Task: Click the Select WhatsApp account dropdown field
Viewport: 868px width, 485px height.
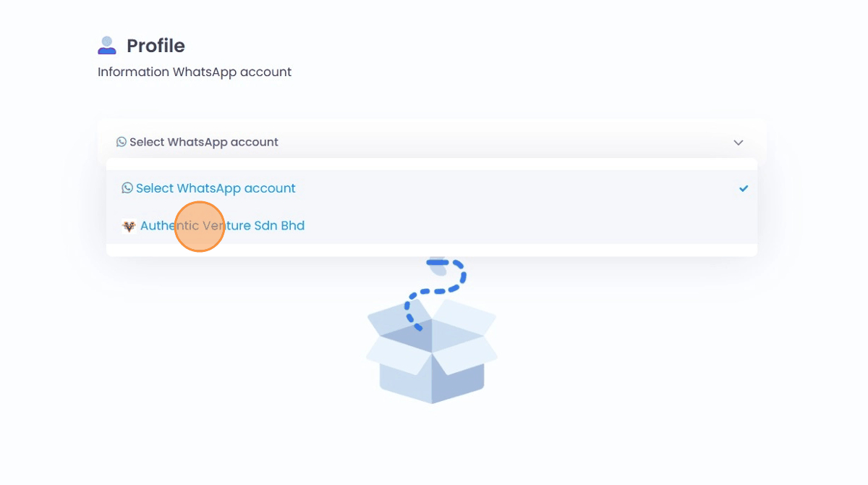Action: 432,142
